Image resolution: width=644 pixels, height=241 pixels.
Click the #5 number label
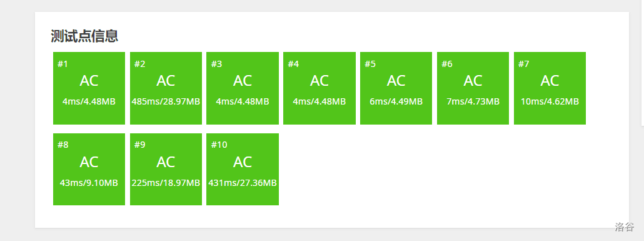370,64
